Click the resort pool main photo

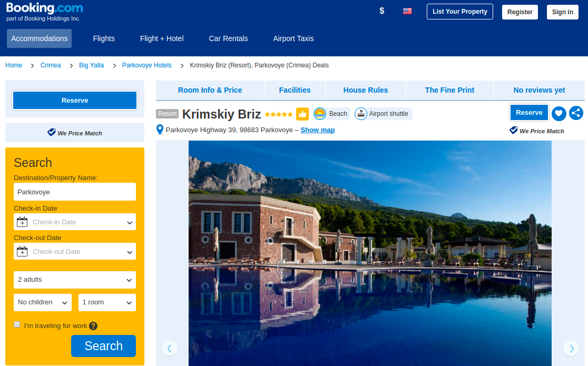(370, 253)
